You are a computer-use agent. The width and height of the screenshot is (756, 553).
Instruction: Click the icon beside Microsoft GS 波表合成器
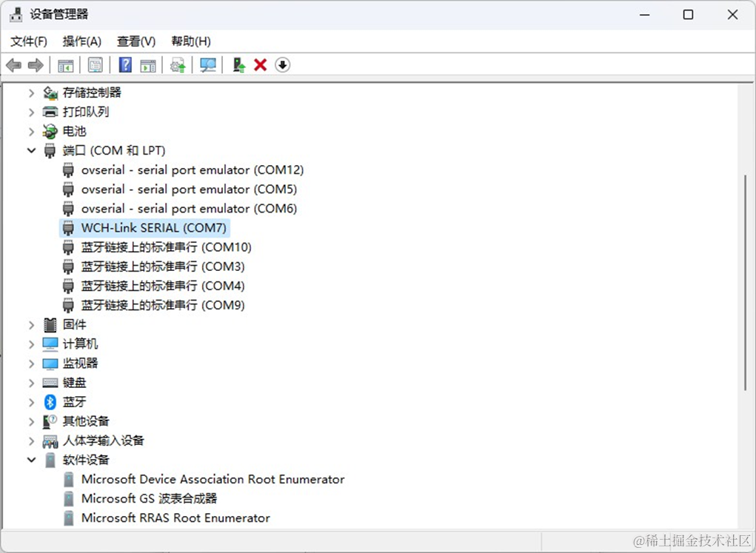pyautogui.click(x=69, y=498)
